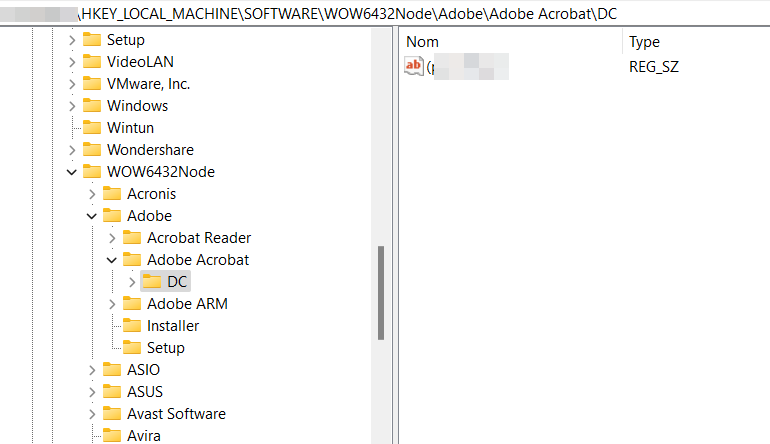The width and height of the screenshot is (770, 444).
Task: Select the Acrobat Reader key
Action: 199,238
